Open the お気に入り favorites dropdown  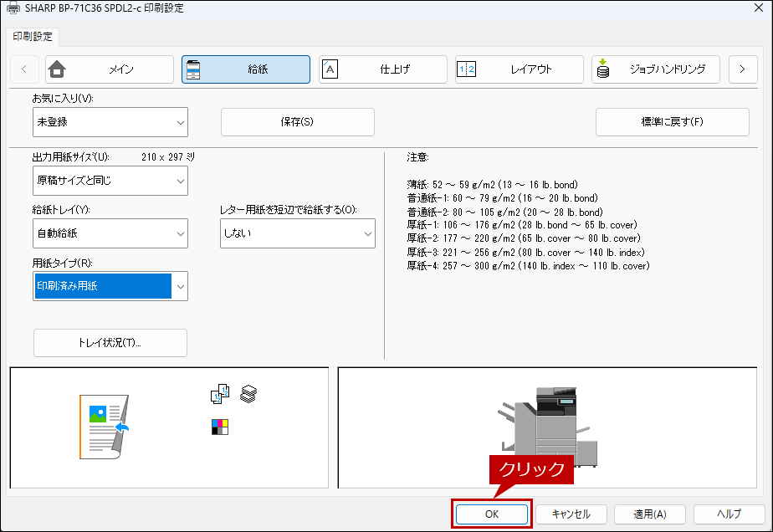pos(109,122)
